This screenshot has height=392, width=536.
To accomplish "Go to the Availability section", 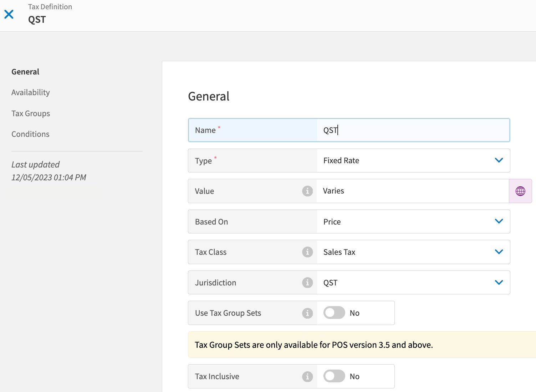I will click(x=31, y=93).
